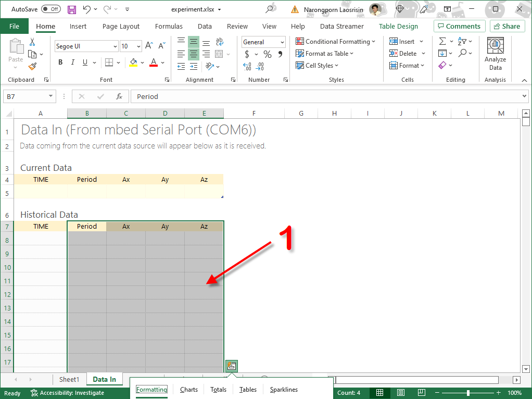Click the Fill Color yellow bucket
This screenshot has width=532, height=399.
(x=133, y=63)
